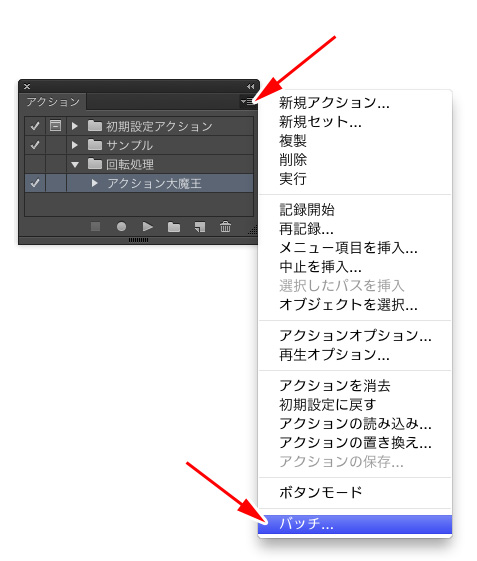Toggle the checkmark next to サンプル
Viewport: 477px width, 561px height.
[x=35, y=145]
